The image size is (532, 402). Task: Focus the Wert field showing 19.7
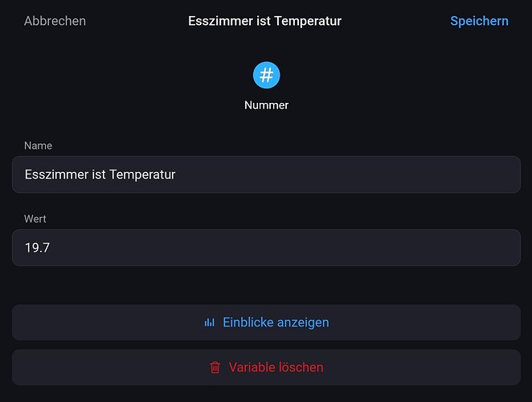click(266, 248)
